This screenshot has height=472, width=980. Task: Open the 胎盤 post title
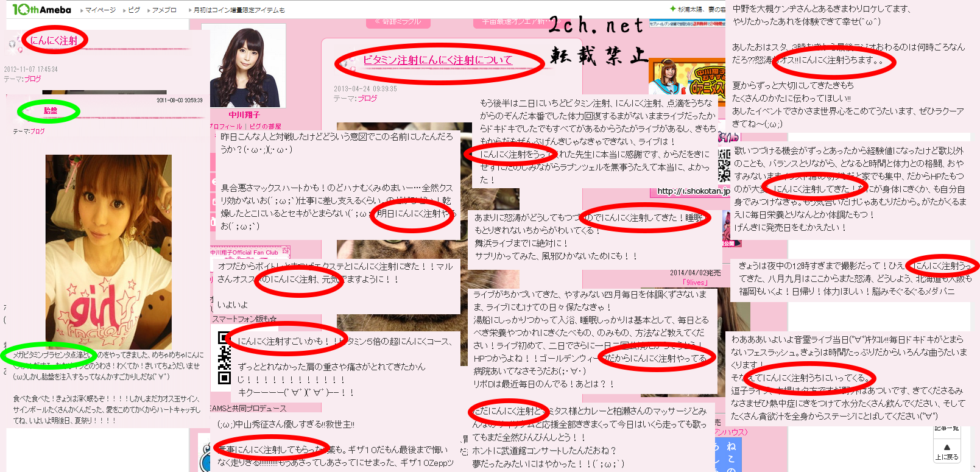point(51,110)
